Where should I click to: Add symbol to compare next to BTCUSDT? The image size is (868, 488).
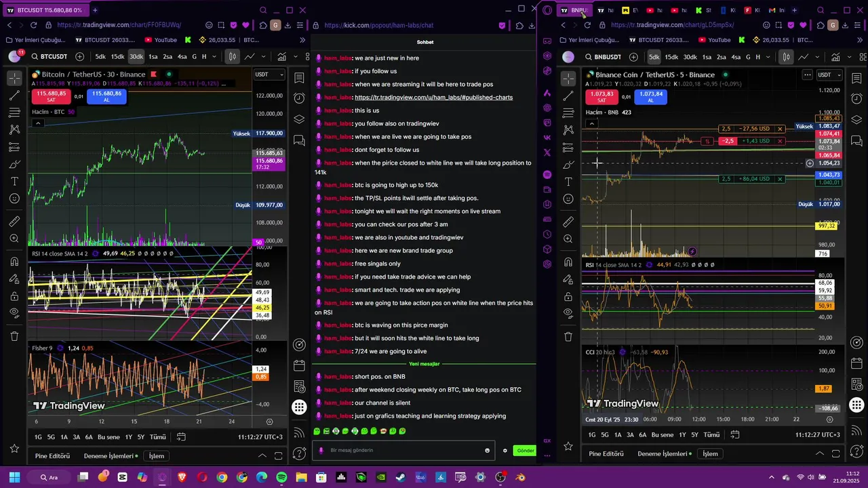coord(80,57)
